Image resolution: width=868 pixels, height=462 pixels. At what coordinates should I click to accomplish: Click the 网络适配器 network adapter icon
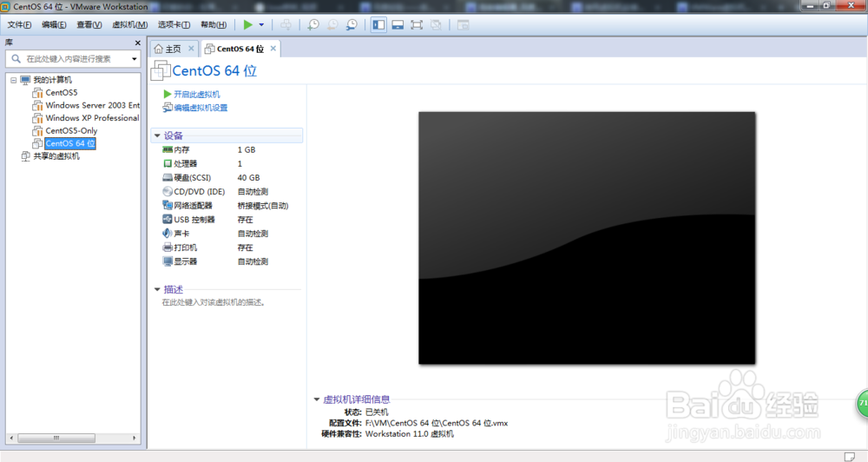(168, 205)
